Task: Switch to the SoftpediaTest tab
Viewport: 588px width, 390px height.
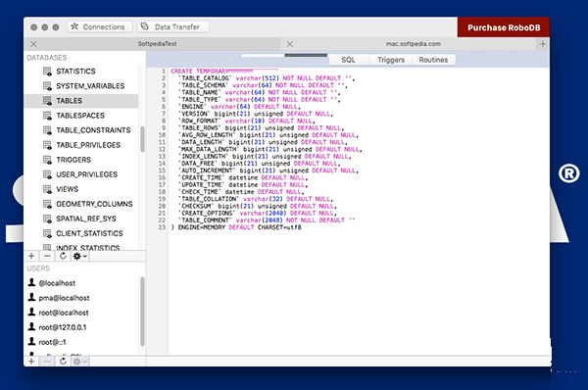Action: [x=157, y=44]
